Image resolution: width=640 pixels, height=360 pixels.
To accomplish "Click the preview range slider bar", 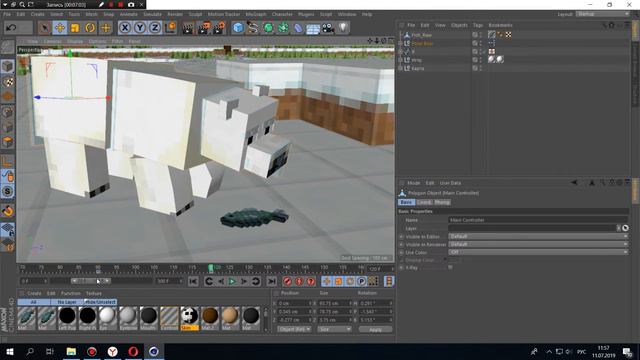I will (x=91, y=281).
